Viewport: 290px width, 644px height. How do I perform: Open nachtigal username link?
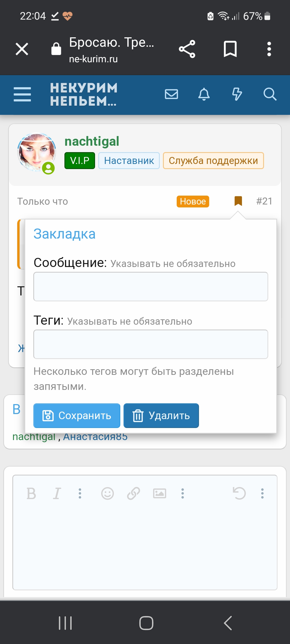click(92, 141)
